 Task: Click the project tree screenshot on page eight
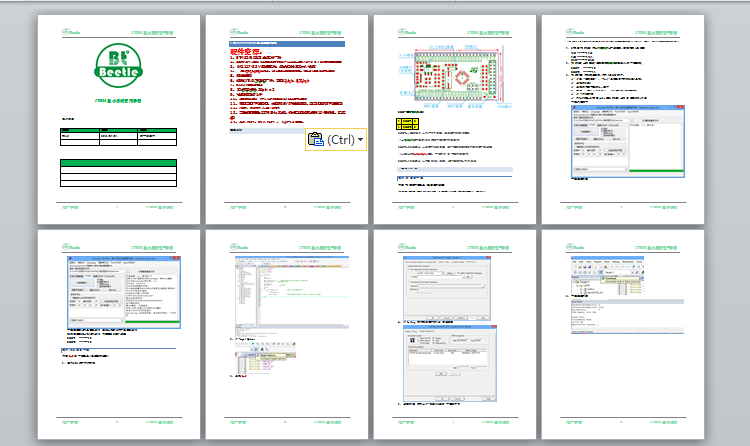tap(607, 276)
